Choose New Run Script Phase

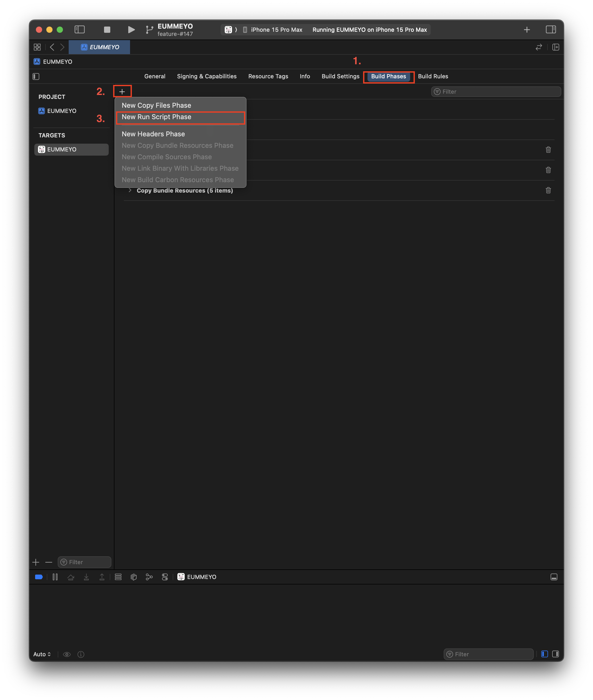181,117
